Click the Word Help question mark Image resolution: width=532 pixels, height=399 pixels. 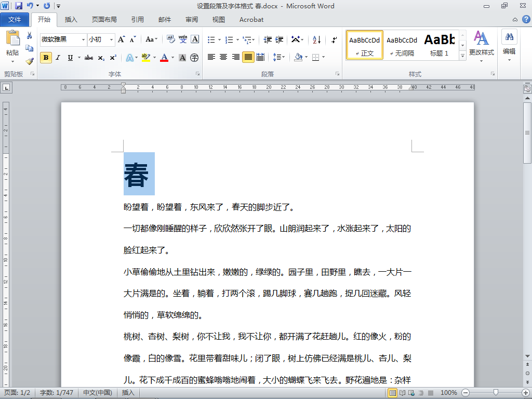[526, 19]
